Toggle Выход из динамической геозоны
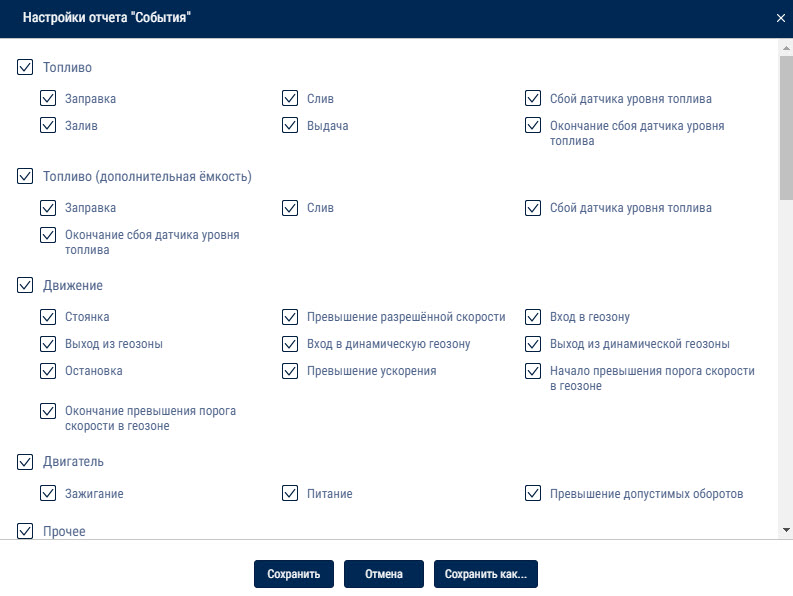Screen dimensions: 793x596 [533, 344]
